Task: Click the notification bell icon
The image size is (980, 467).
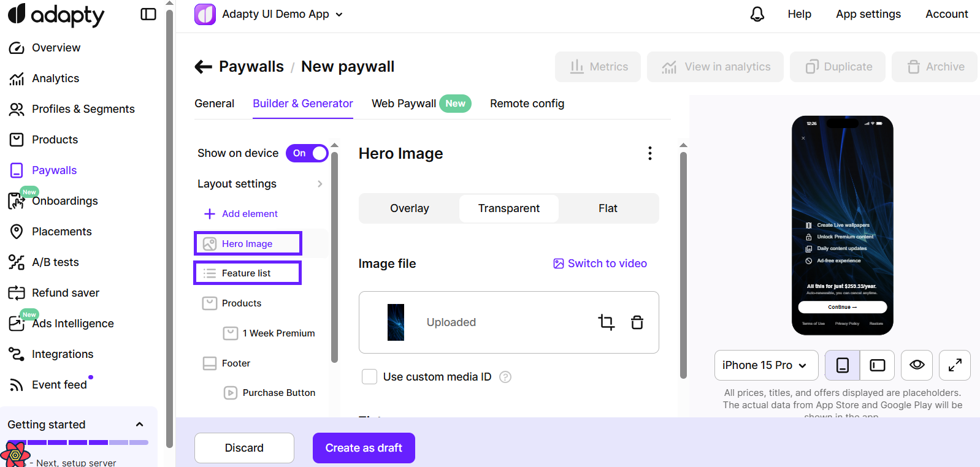Action: click(x=757, y=14)
